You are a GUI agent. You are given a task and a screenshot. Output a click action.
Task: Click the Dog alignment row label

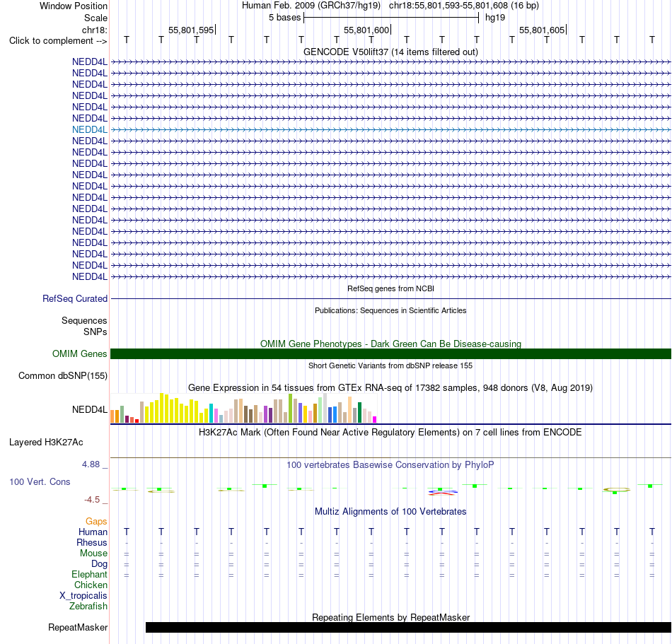pos(99,564)
